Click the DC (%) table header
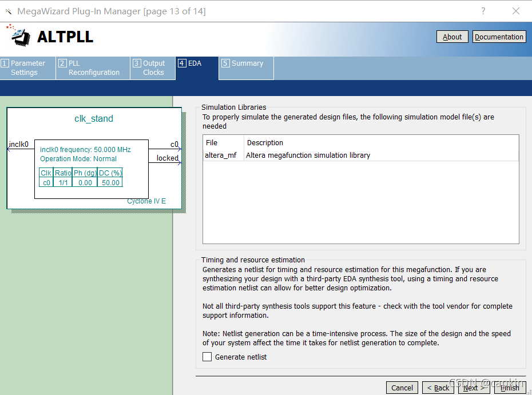 click(110, 173)
